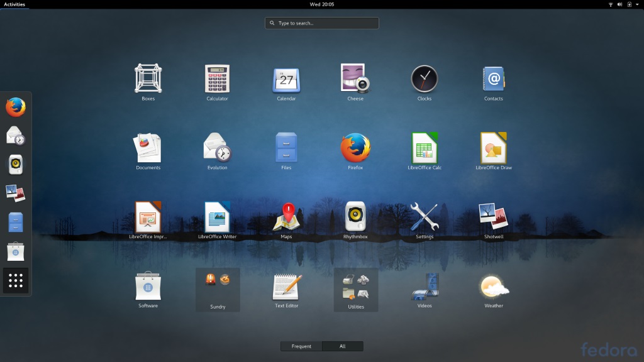The height and width of the screenshot is (362, 644).
Task: Launch Rhythmbox speaker icon in dock
Action: click(x=16, y=165)
